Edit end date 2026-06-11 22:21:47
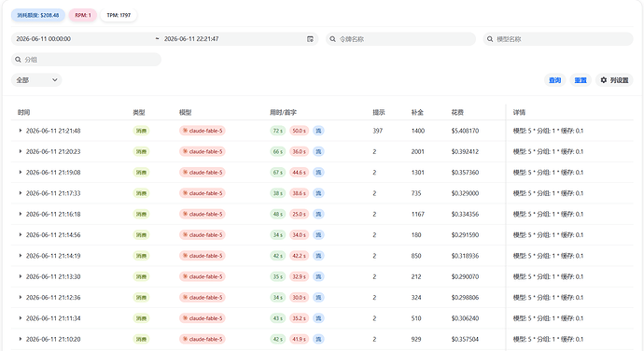Screen dimensions: 644x351 [x=191, y=39]
